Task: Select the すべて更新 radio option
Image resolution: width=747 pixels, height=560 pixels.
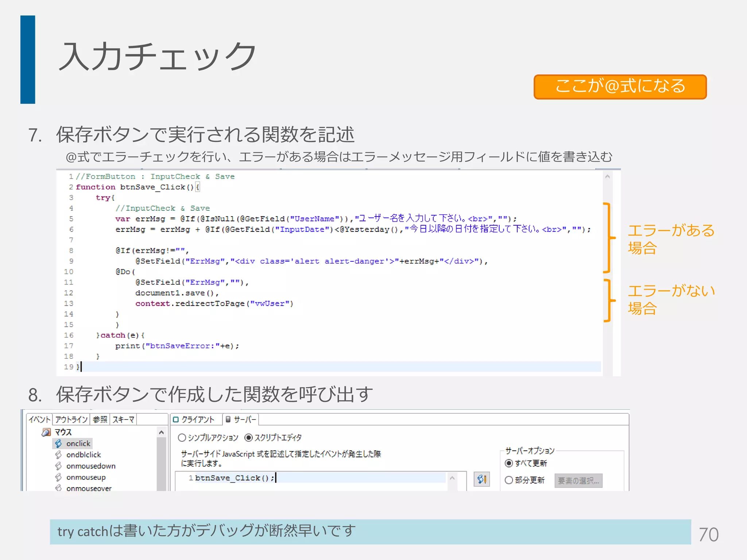Action: [509, 463]
